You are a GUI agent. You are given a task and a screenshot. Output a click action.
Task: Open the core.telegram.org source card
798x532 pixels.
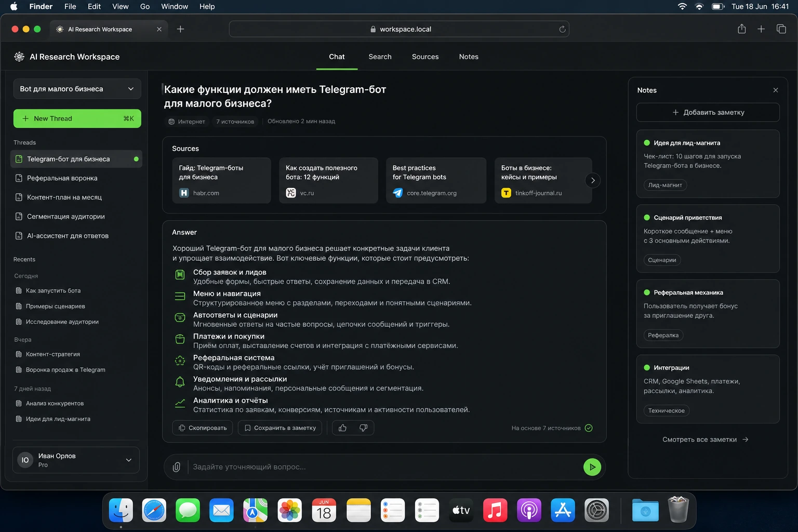tap(436, 180)
